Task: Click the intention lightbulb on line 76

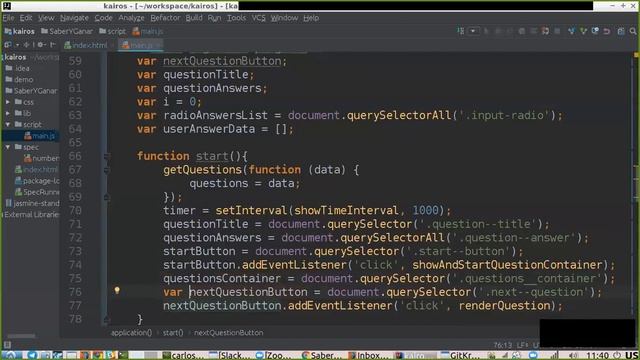Action: [117, 291]
